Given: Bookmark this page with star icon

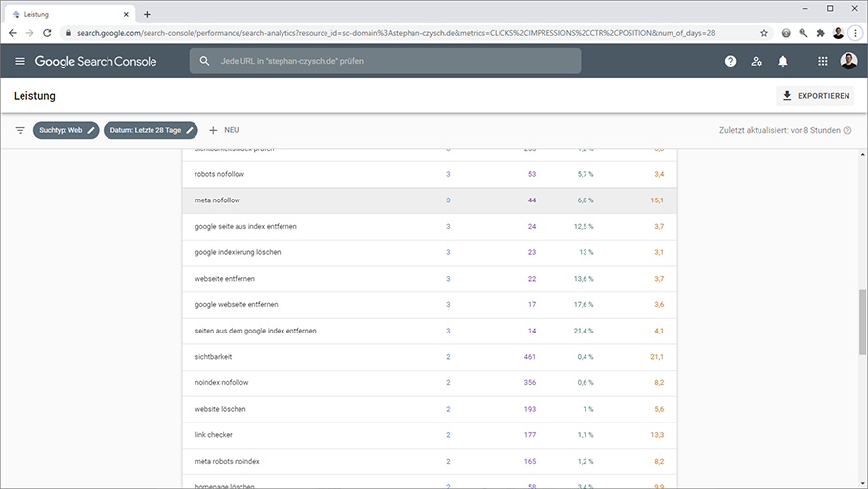Looking at the screenshot, I should (764, 33).
